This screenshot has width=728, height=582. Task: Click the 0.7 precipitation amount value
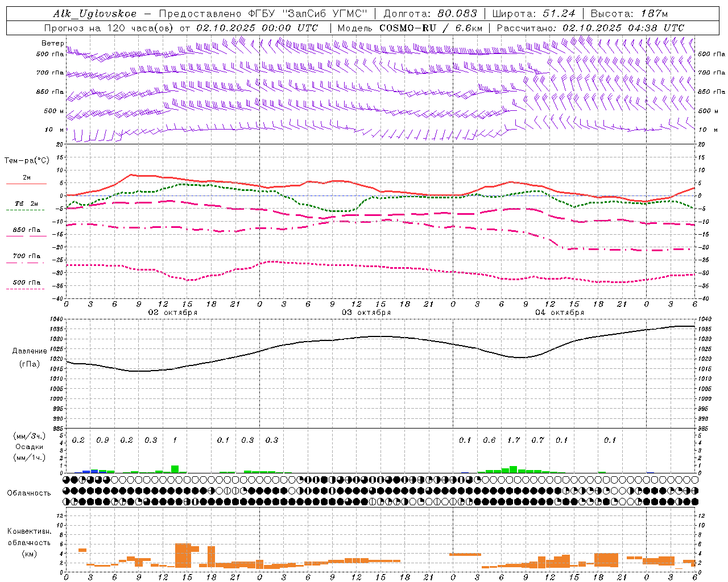tap(538, 440)
